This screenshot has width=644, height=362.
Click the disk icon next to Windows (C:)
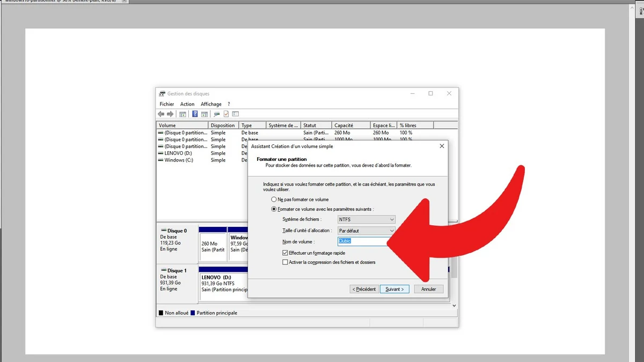(x=160, y=160)
